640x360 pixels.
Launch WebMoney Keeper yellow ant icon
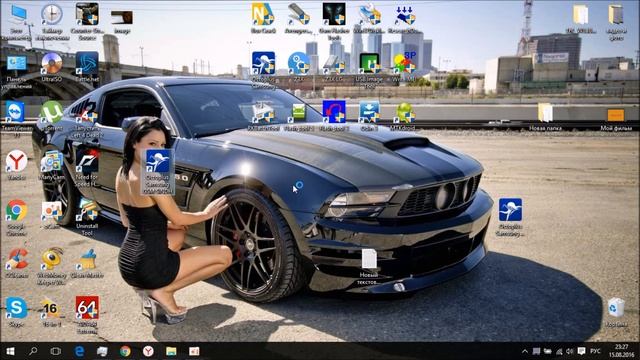52,259
